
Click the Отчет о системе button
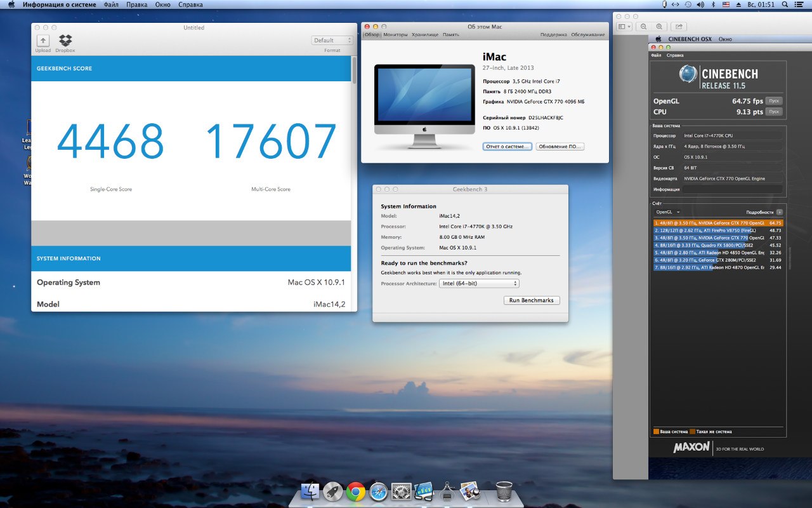point(507,147)
